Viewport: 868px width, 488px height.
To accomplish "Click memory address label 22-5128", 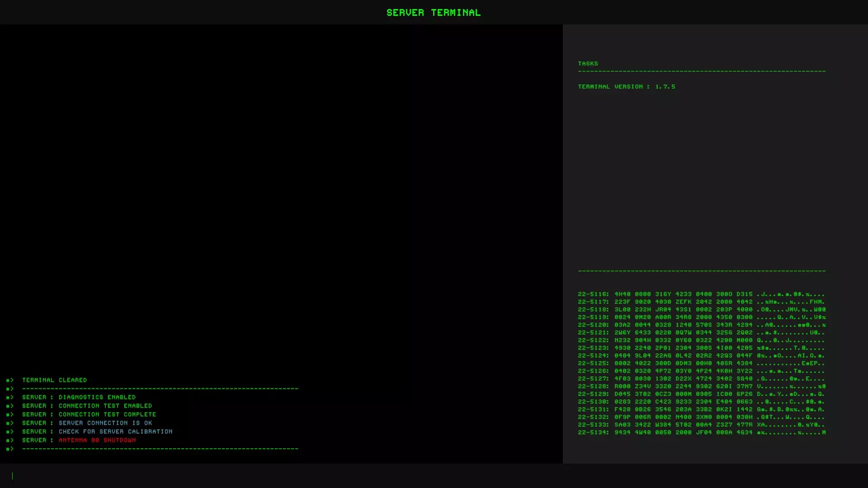I will pyautogui.click(x=593, y=386).
